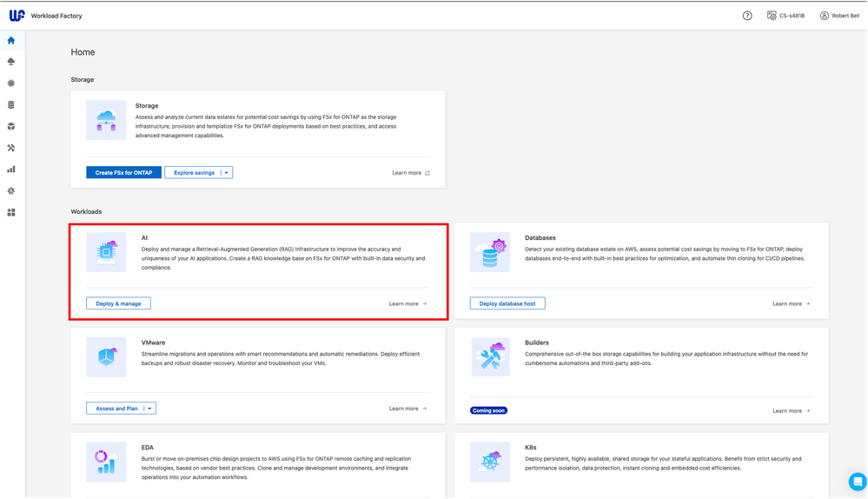Click the AI card title

click(144, 237)
